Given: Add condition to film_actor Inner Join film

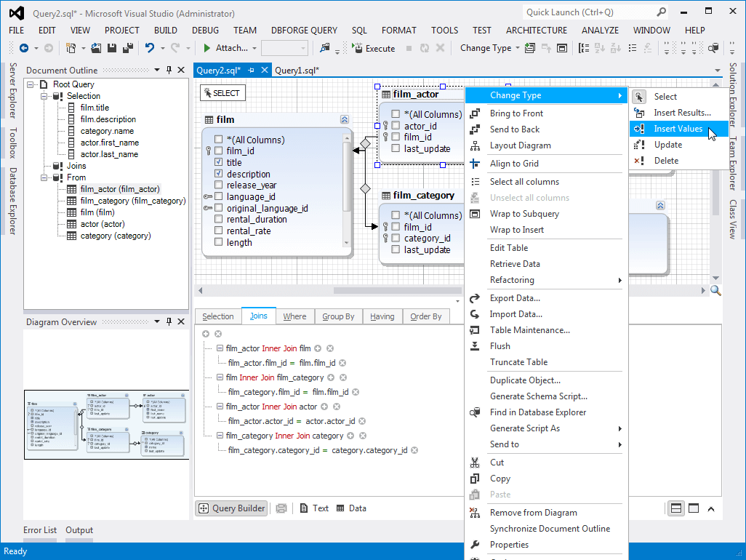Looking at the screenshot, I should (318, 348).
